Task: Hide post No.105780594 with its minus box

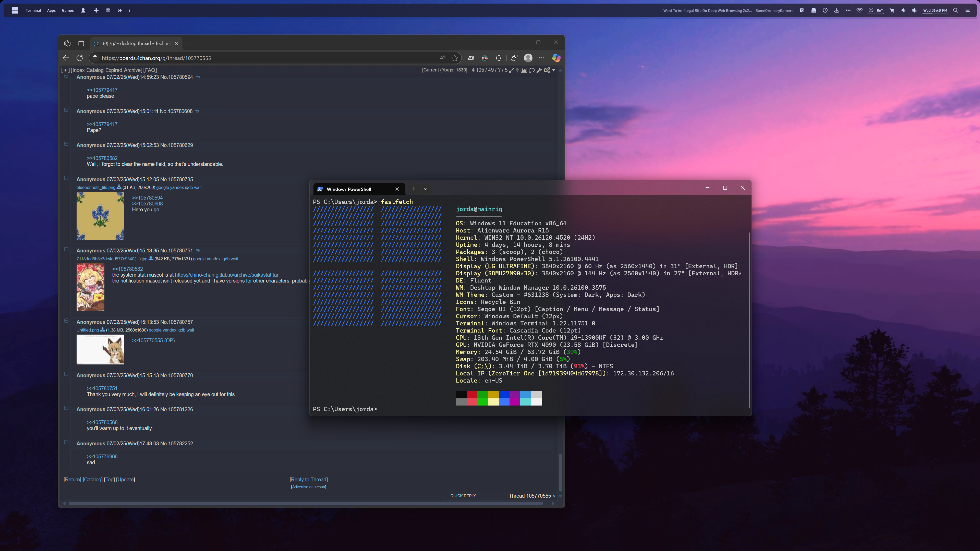Action: click(66, 76)
